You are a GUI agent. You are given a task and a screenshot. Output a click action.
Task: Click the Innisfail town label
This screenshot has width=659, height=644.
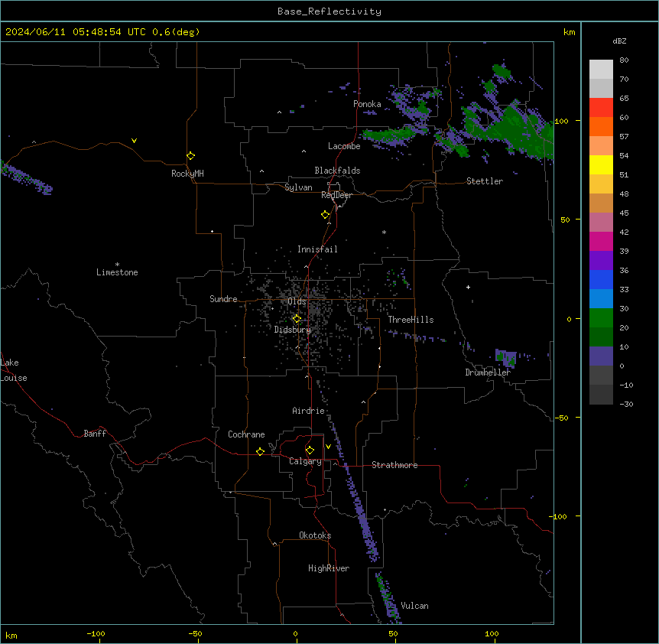317,249
